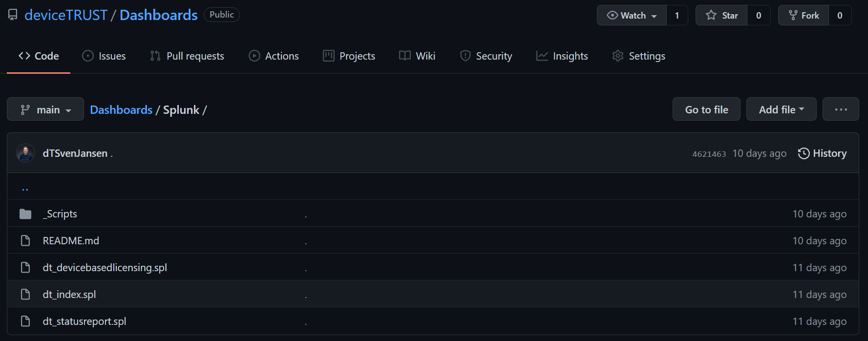This screenshot has width=868, height=341.
Task: Click the History clock icon
Action: point(804,153)
